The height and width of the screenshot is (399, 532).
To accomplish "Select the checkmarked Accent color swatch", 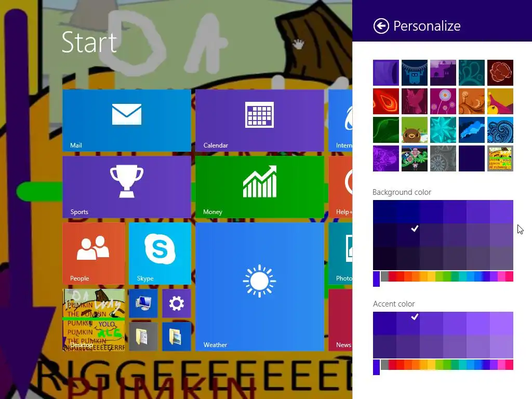I will point(408,323).
